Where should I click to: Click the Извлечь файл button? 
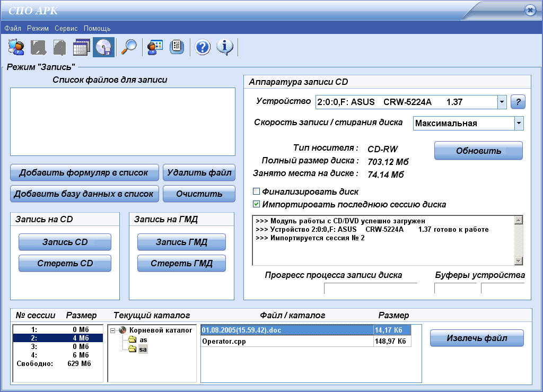[x=476, y=338]
